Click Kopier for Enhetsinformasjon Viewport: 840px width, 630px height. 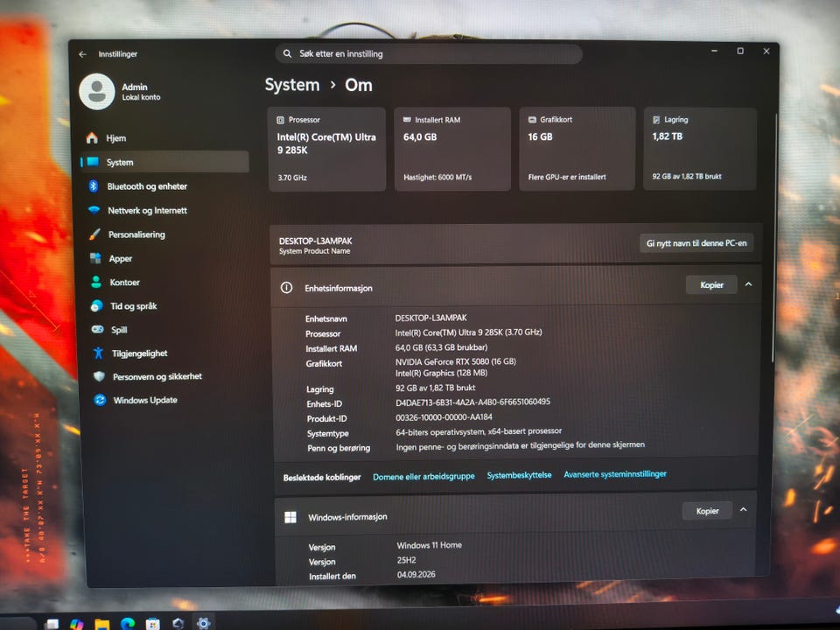[711, 285]
